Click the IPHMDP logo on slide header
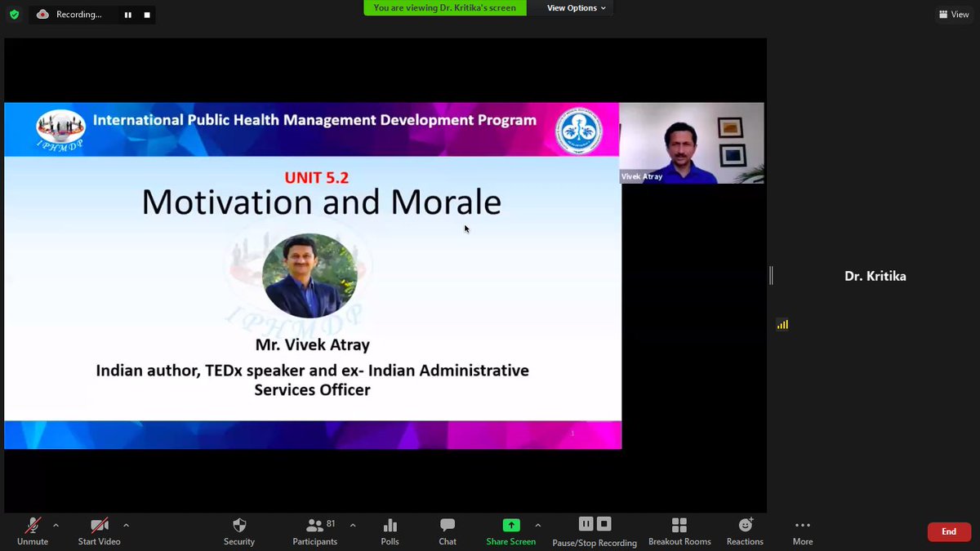The height and width of the screenshot is (551, 980). point(60,131)
